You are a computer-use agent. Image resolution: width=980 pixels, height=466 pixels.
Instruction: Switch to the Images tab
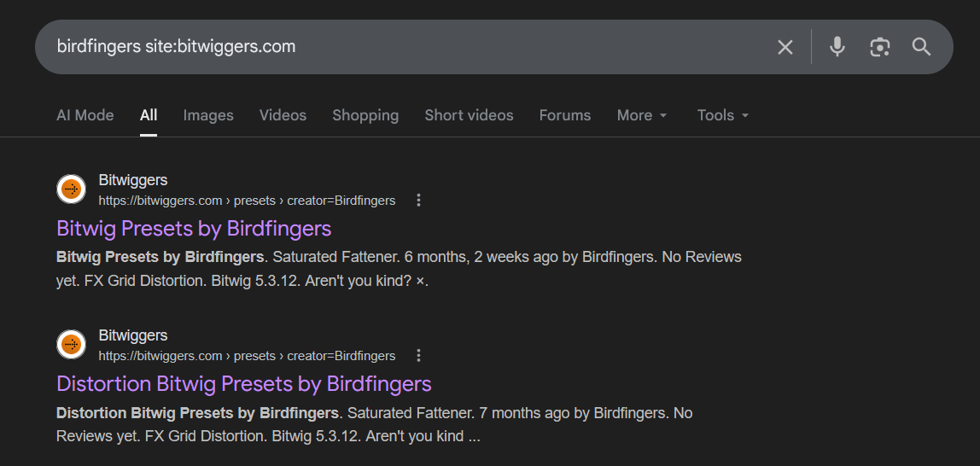click(208, 115)
